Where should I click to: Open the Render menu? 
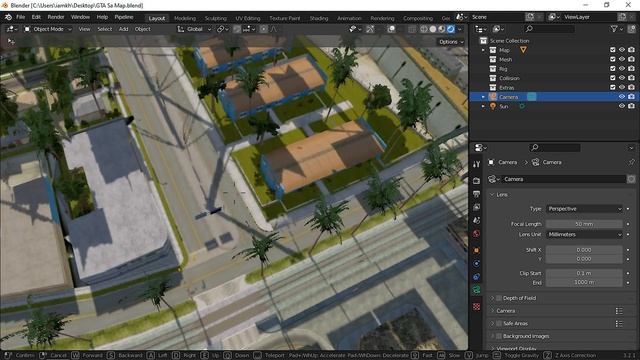56,17
